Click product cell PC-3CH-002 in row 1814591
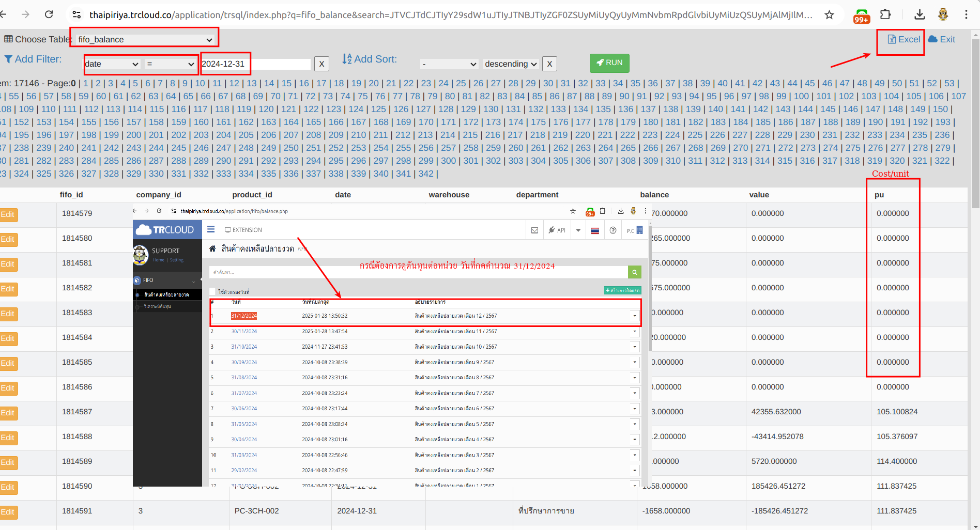The image size is (980, 530). 256,511
